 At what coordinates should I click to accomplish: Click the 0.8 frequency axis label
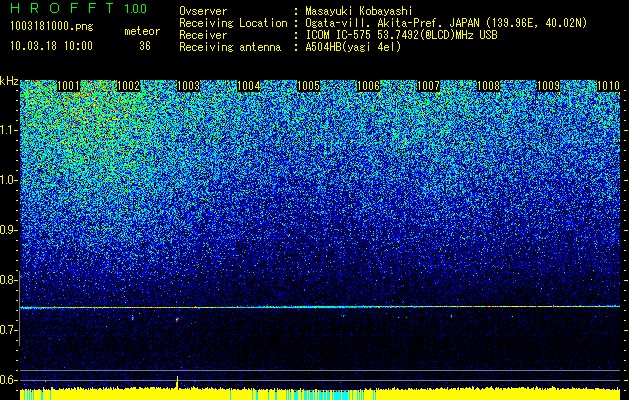tap(8, 280)
